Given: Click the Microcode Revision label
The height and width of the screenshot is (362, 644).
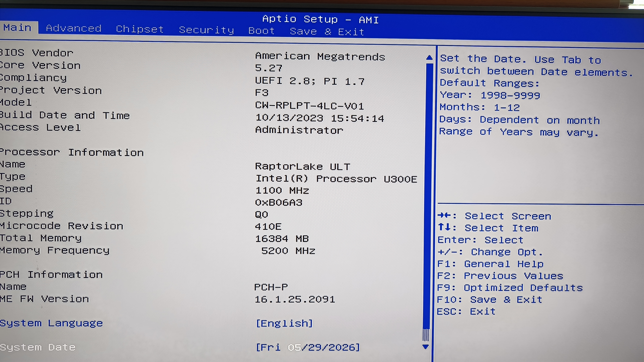Looking at the screenshot, I should pos(61,226).
